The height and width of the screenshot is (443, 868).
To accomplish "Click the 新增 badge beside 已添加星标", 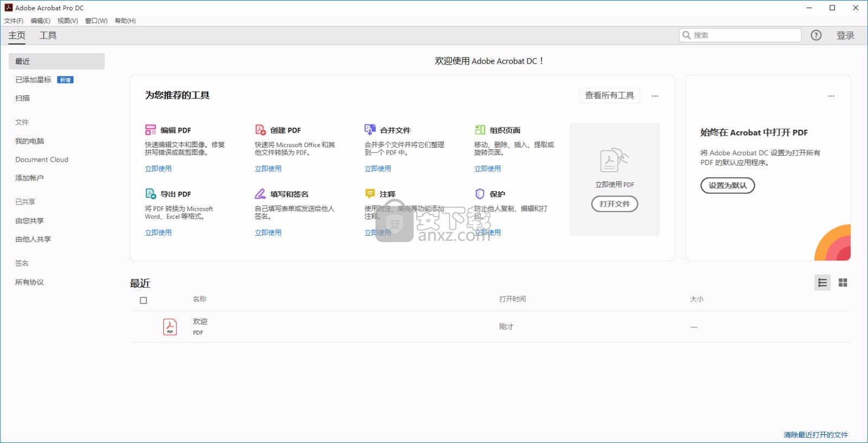I will point(65,80).
